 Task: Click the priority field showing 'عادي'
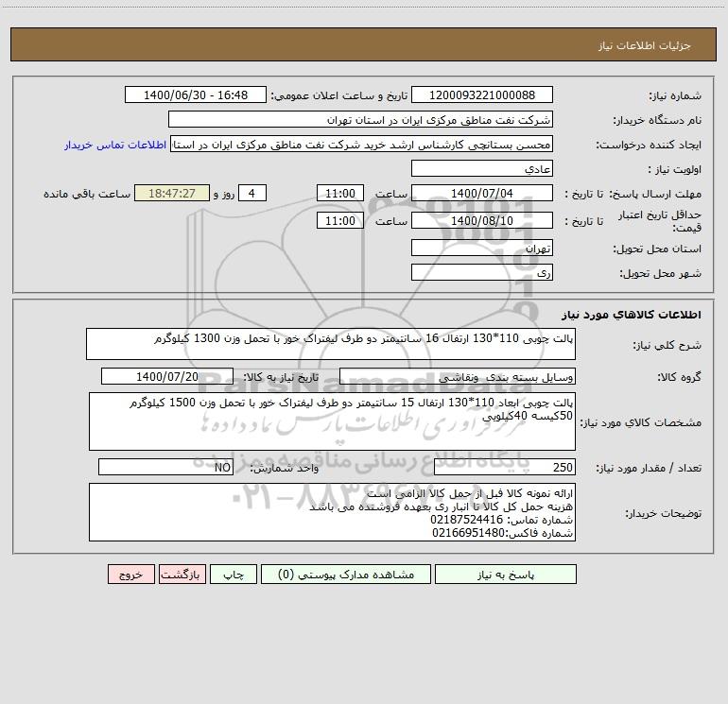coord(482,168)
